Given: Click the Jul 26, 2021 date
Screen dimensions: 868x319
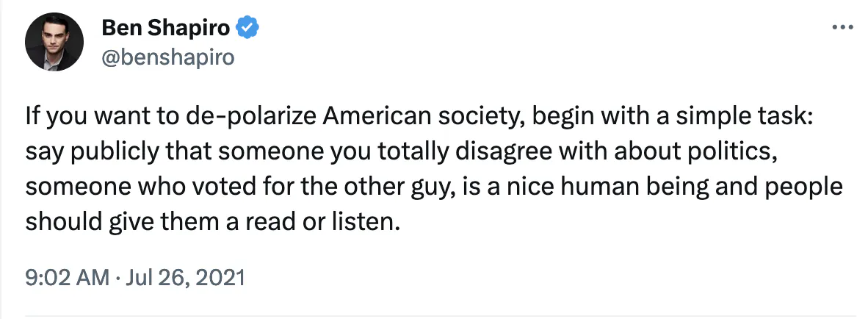Looking at the screenshot, I should [186, 277].
